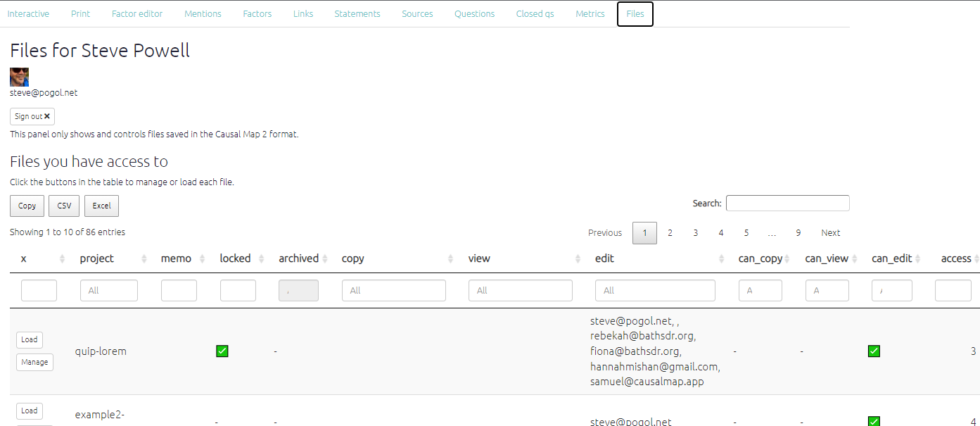Sort by archived column sort icon
Viewport: 980px width, 426px height.
point(325,259)
